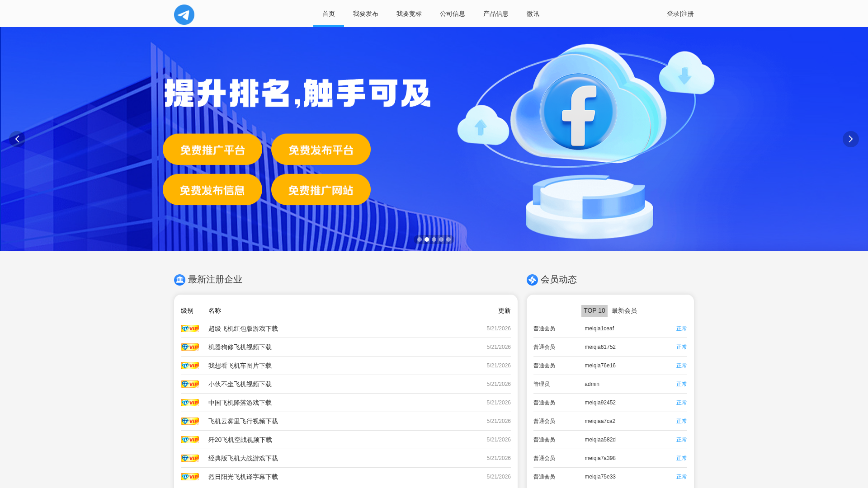Open the 公司信息 menu item
Viewport: 868px width, 488px height.
[x=453, y=14]
